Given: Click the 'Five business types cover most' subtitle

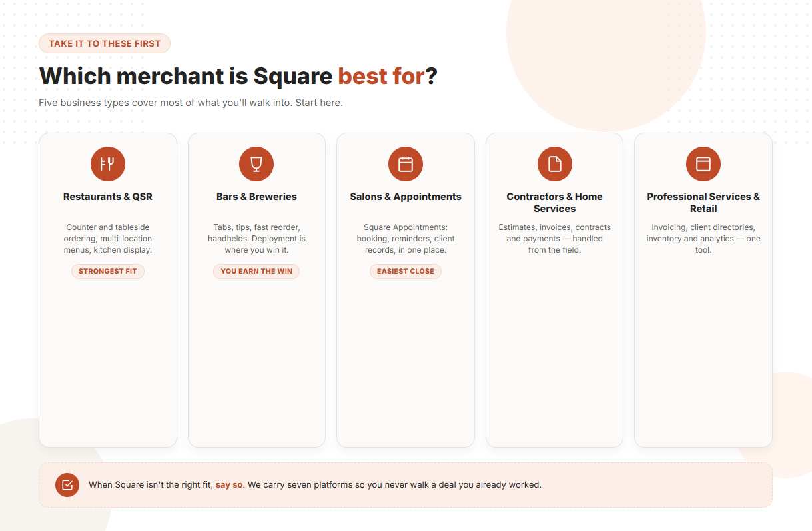Looking at the screenshot, I should click(191, 103).
